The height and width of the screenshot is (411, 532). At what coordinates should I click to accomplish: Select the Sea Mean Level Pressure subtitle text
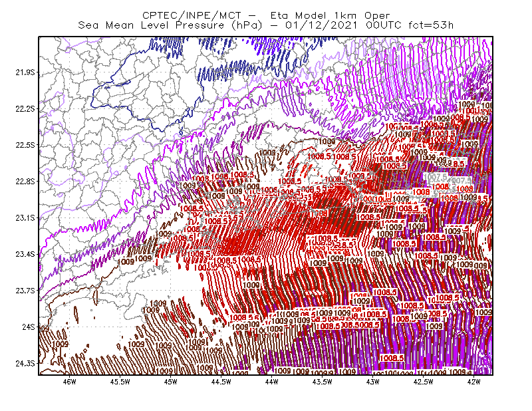coord(265,25)
